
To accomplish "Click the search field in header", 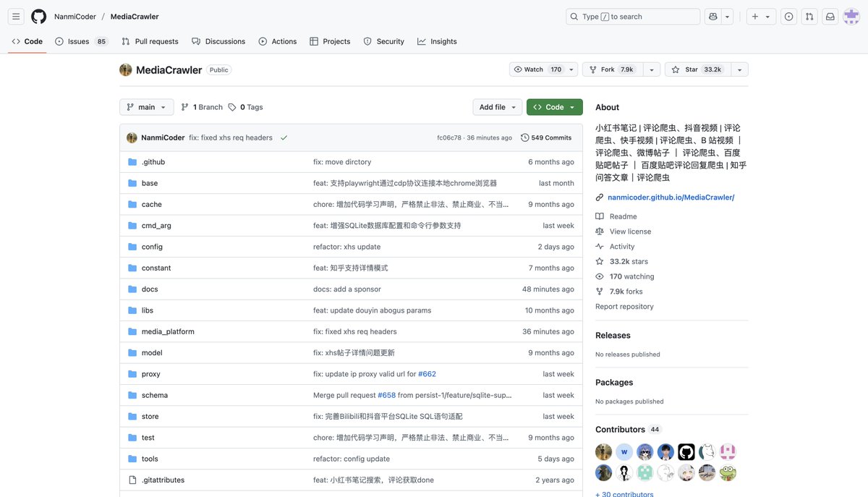I will pos(633,17).
